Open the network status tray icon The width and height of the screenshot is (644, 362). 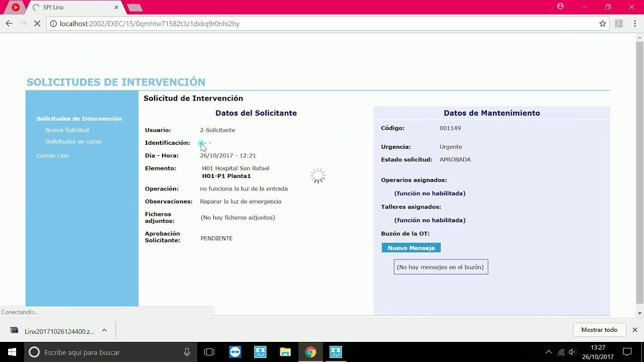click(561, 352)
